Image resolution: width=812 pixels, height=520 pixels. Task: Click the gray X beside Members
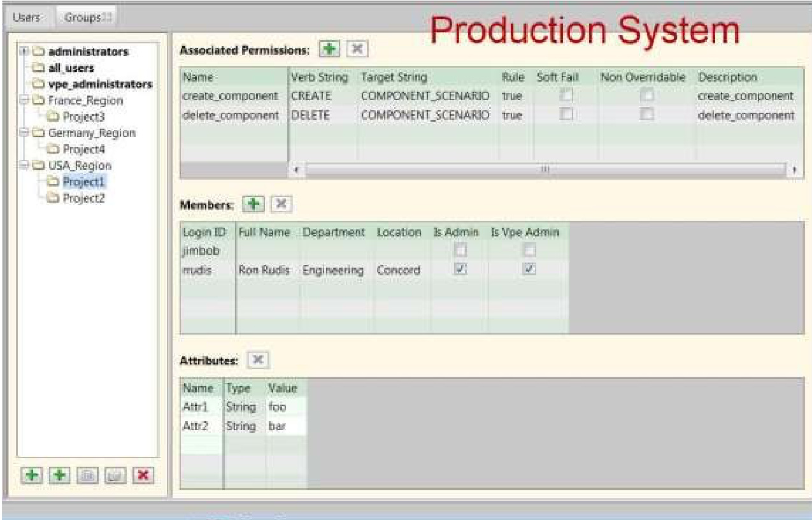point(281,203)
